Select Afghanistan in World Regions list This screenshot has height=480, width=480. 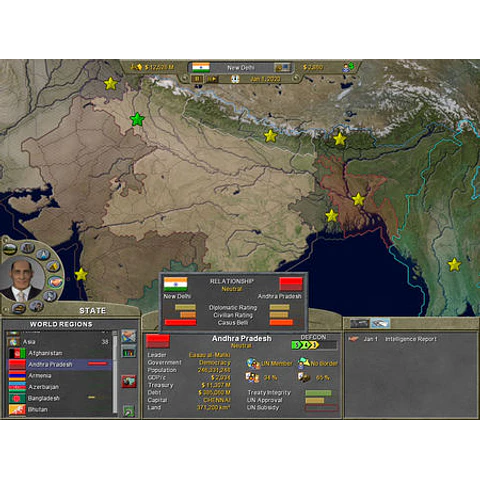pyautogui.click(x=59, y=353)
